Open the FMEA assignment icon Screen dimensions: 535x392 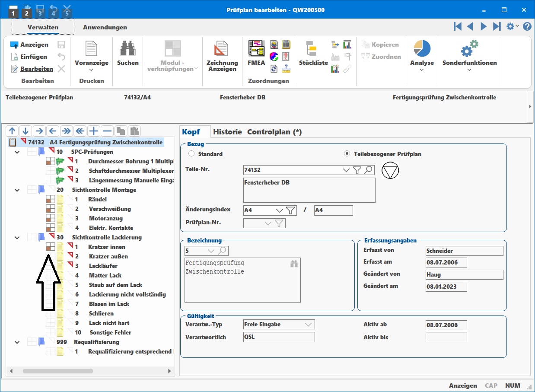click(x=256, y=49)
